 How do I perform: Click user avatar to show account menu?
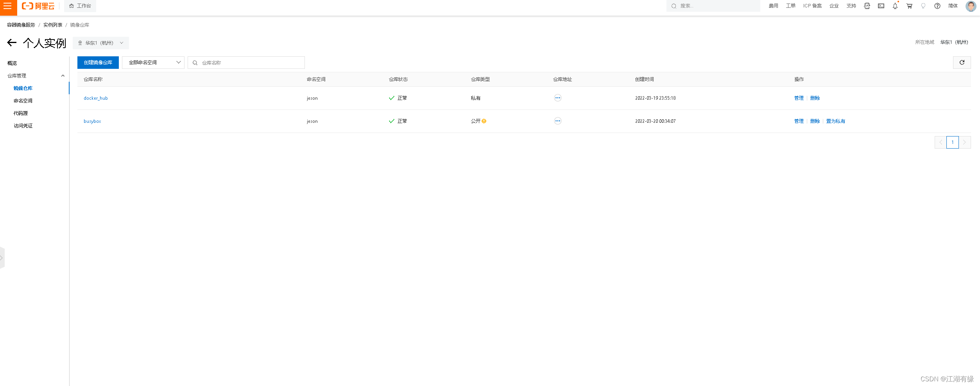tap(971, 6)
